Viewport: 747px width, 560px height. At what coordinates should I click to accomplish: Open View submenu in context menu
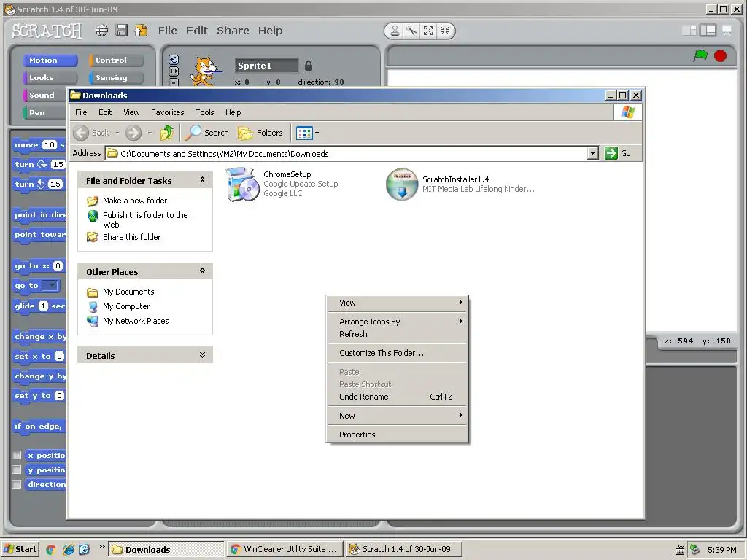point(397,303)
